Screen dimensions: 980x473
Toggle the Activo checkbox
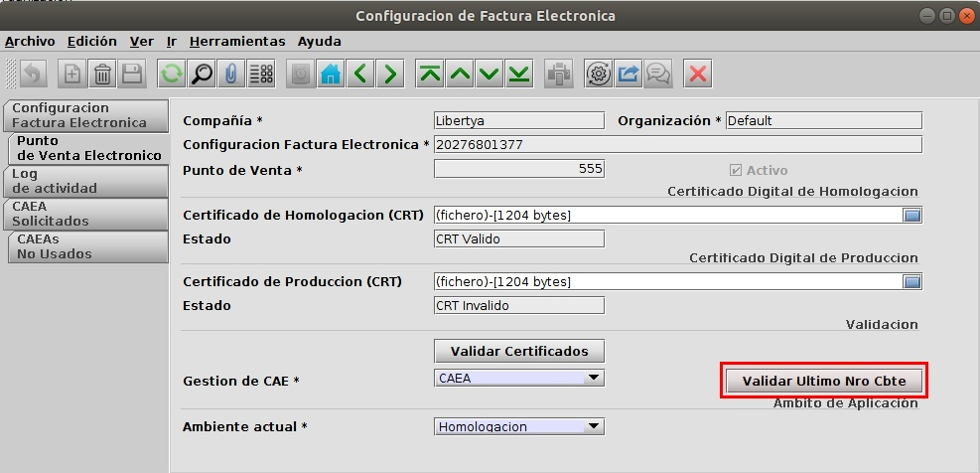[x=735, y=170]
